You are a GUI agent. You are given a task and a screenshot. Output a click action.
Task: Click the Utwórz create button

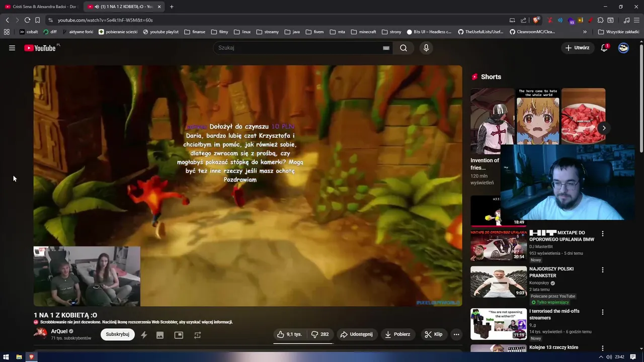point(577,48)
